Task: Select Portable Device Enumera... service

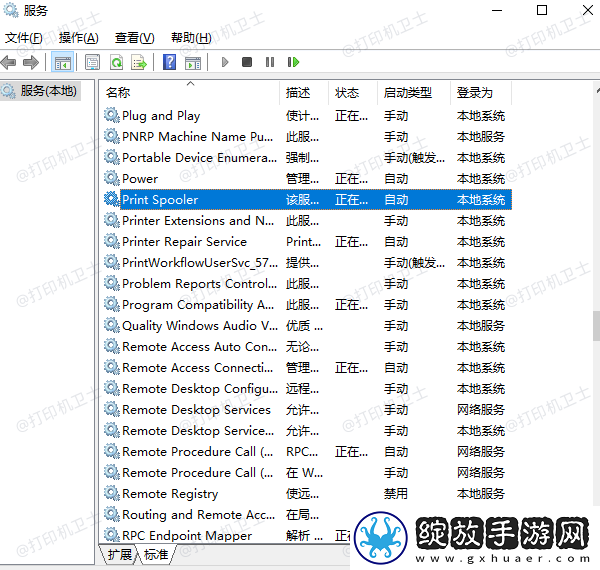Action: pyautogui.click(x=307, y=158)
